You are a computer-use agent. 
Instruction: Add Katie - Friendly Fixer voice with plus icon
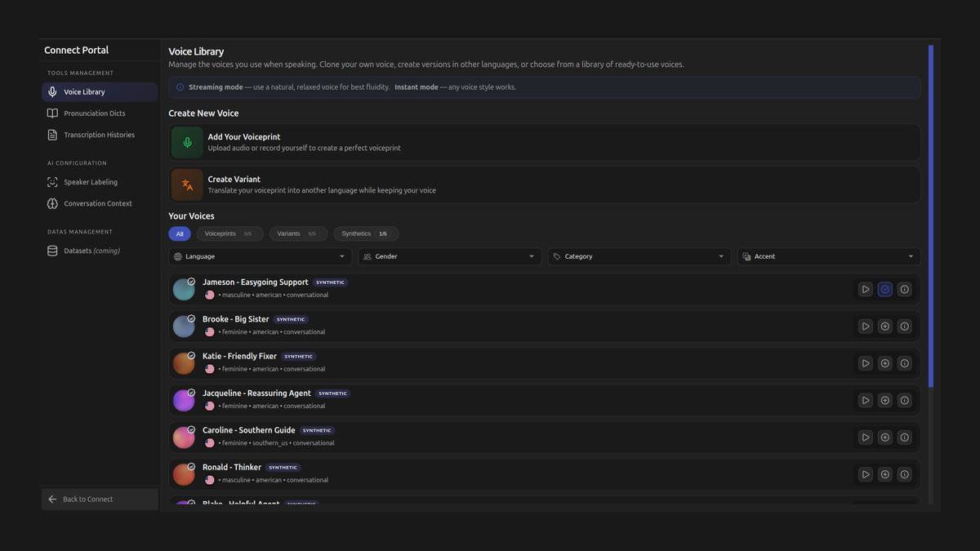click(885, 363)
